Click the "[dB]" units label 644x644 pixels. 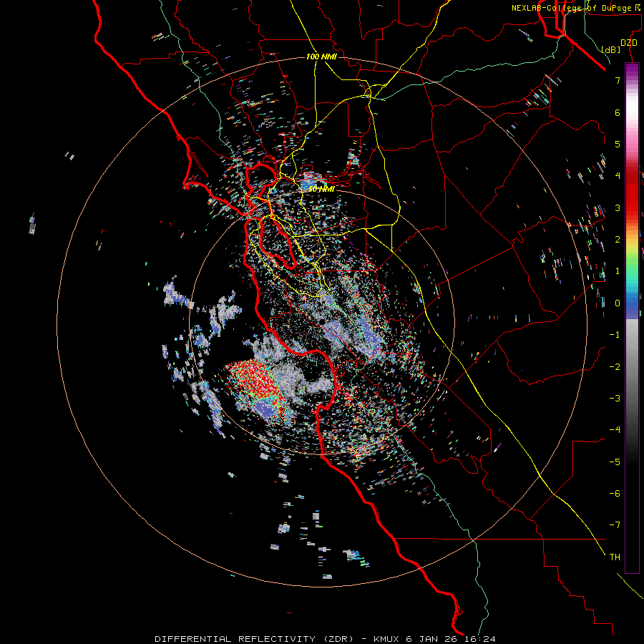(x=611, y=49)
